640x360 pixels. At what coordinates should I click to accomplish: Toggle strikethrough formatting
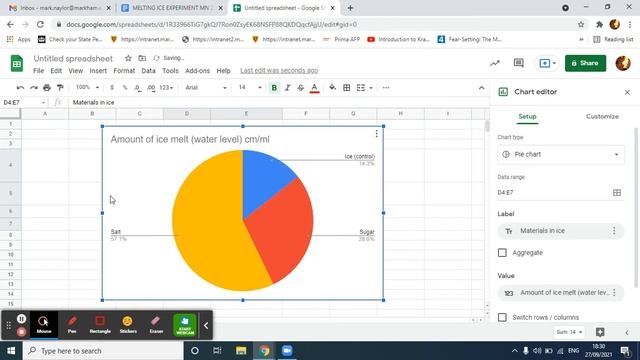(x=301, y=88)
